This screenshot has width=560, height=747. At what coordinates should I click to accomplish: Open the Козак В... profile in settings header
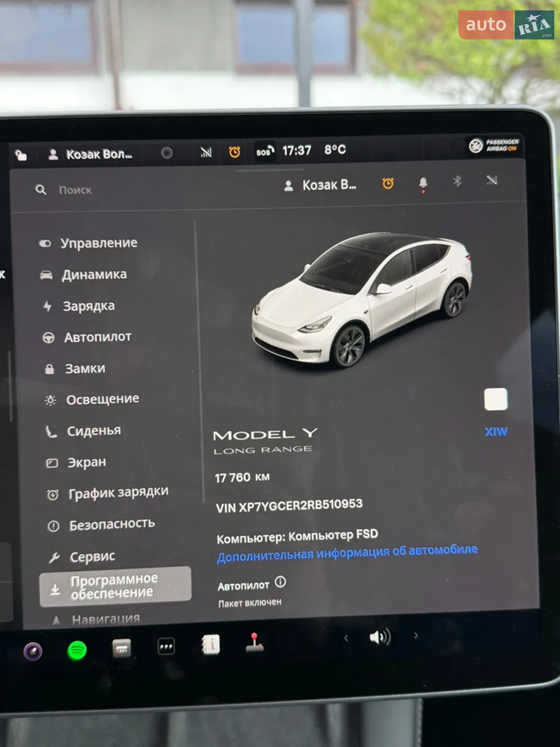(x=320, y=185)
